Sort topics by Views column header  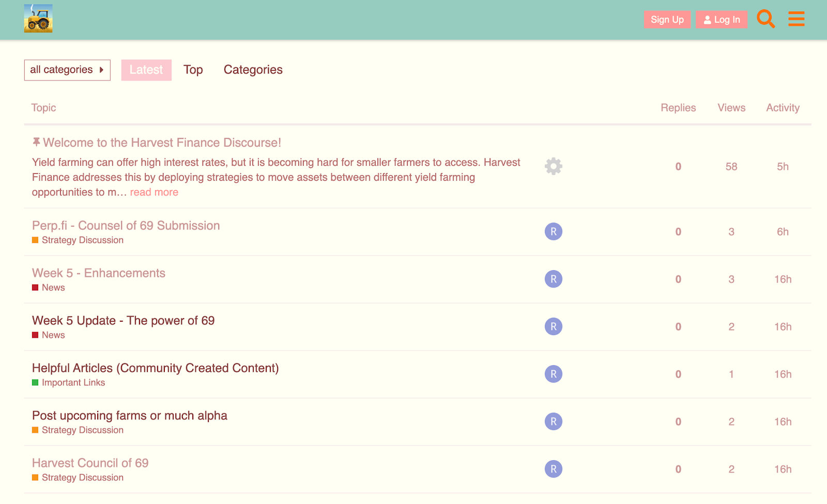point(731,108)
